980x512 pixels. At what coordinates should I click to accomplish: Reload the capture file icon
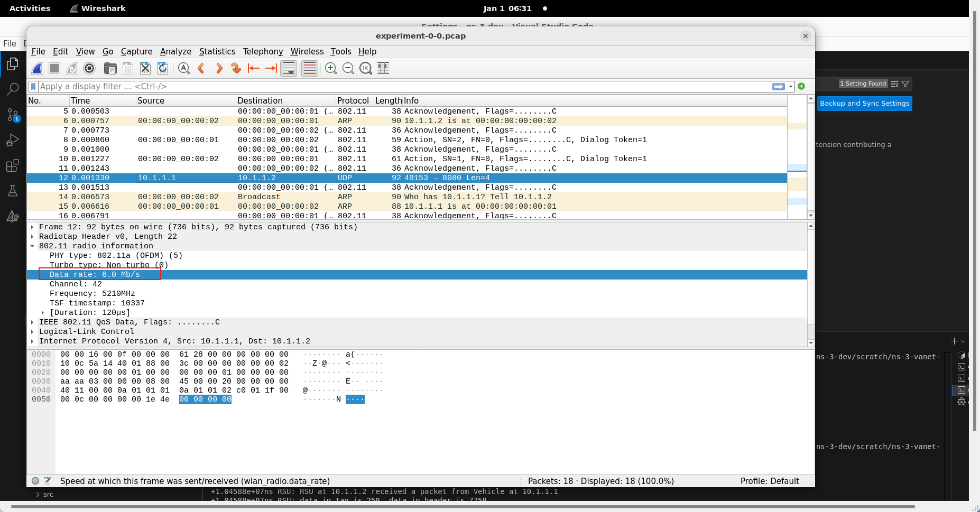pos(163,68)
